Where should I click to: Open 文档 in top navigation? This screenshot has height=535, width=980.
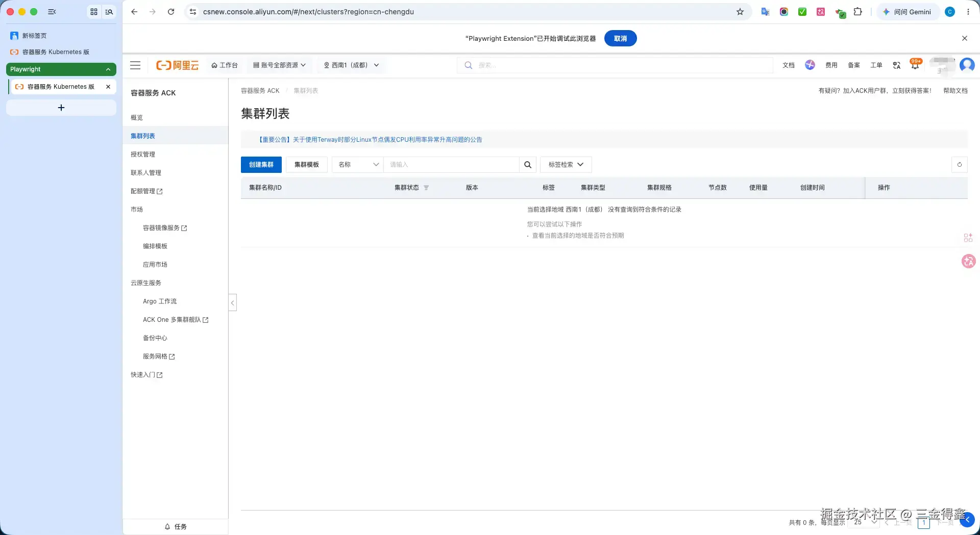(x=789, y=65)
